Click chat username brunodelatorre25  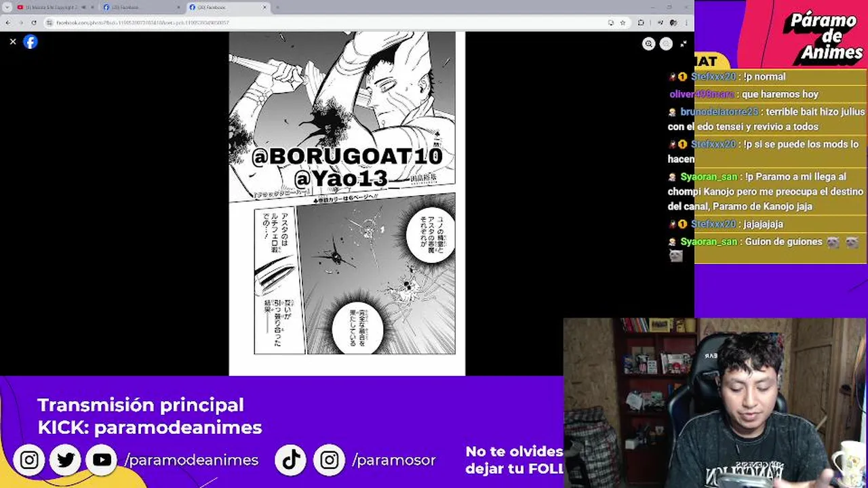pos(719,112)
